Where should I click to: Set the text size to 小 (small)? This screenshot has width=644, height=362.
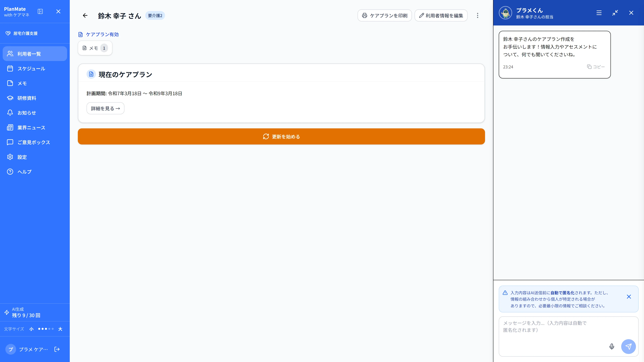click(x=31, y=329)
